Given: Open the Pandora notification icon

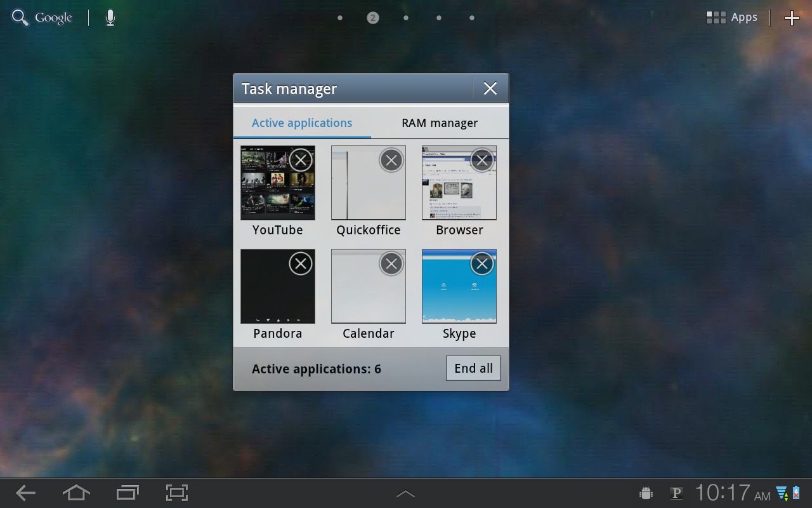Looking at the screenshot, I should click(x=676, y=493).
